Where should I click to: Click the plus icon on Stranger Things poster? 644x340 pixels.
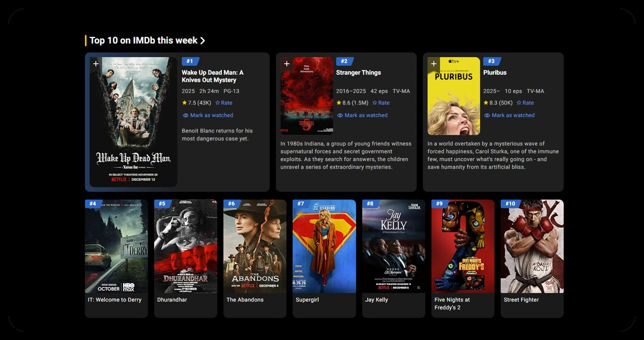[287, 64]
